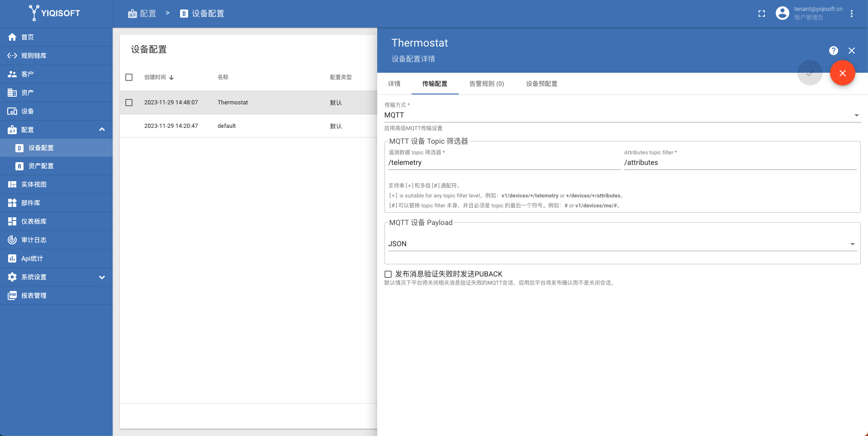Open the 首页 home icon in sidebar

pyautogui.click(x=12, y=37)
